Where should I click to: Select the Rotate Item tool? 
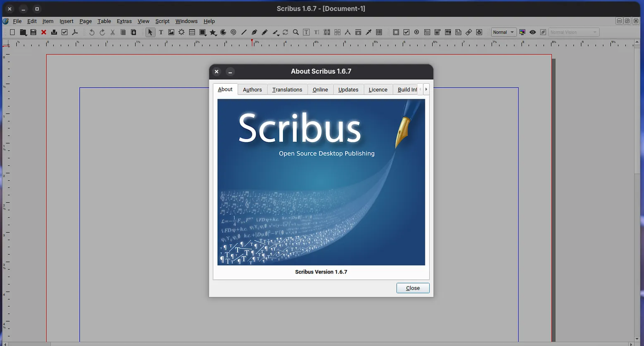click(285, 32)
